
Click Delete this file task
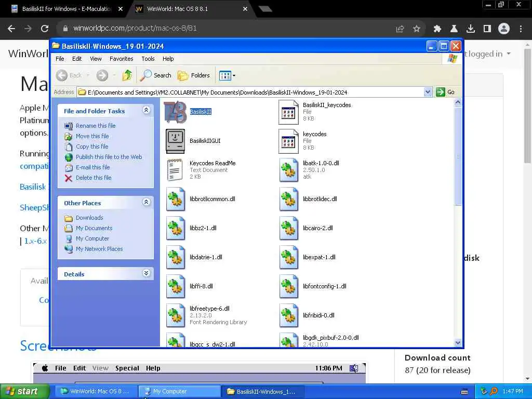(94, 178)
